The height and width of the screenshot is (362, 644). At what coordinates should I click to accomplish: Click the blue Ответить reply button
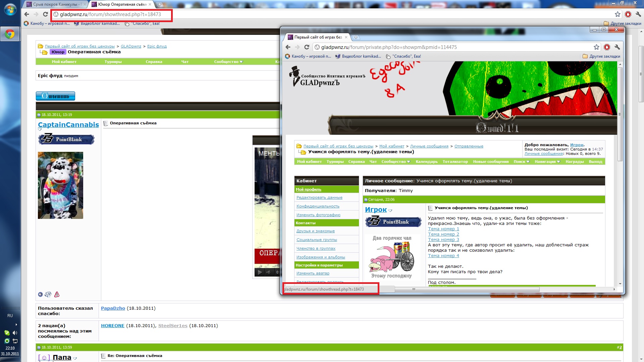point(55,96)
